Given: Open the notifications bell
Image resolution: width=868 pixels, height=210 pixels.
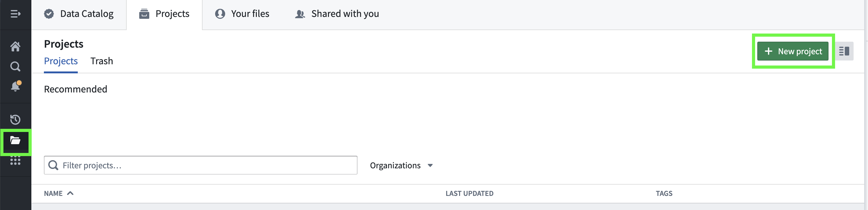Looking at the screenshot, I should tap(15, 86).
